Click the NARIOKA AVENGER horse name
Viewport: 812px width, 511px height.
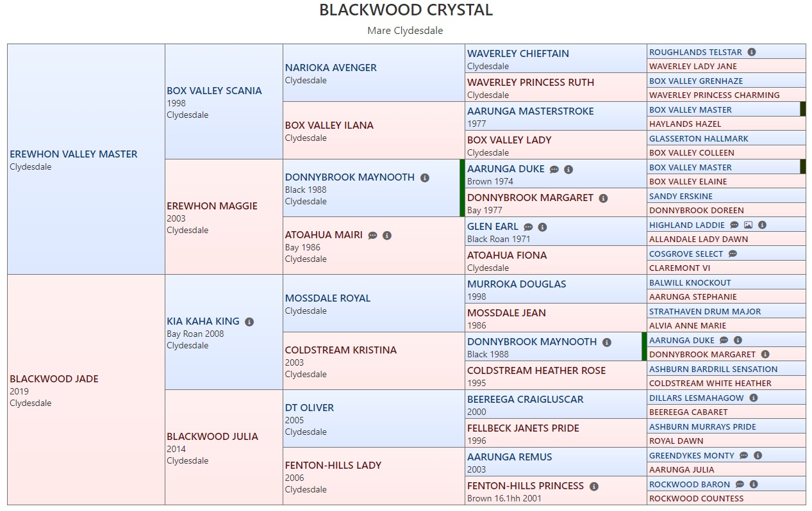point(331,68)
